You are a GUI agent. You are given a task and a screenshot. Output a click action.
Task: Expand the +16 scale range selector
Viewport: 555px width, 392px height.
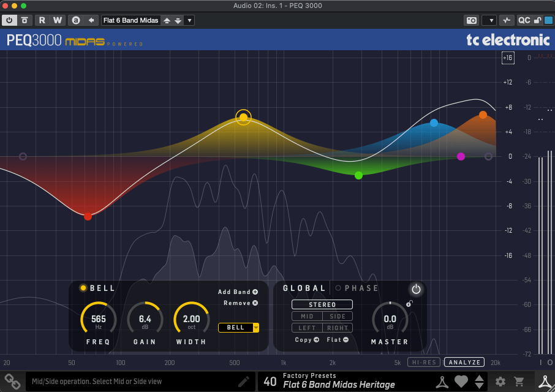(507, 58)
